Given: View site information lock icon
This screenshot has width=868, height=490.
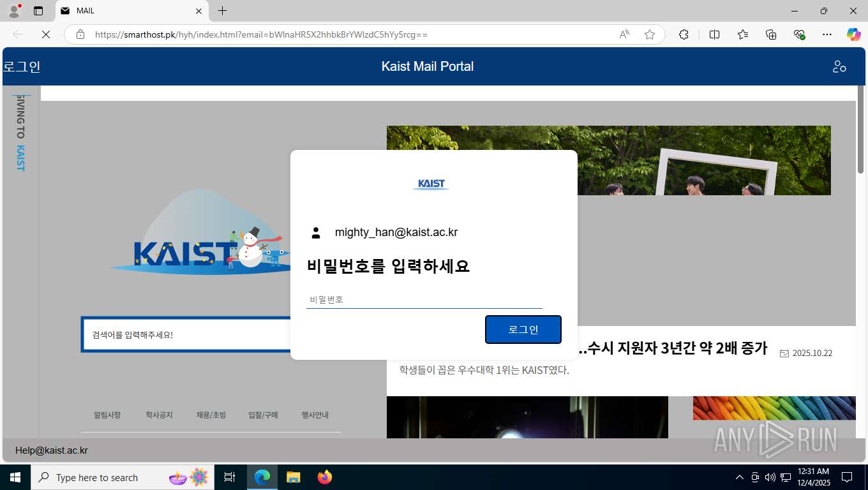Looking at the screenshot, I should [x=80, y=34].
